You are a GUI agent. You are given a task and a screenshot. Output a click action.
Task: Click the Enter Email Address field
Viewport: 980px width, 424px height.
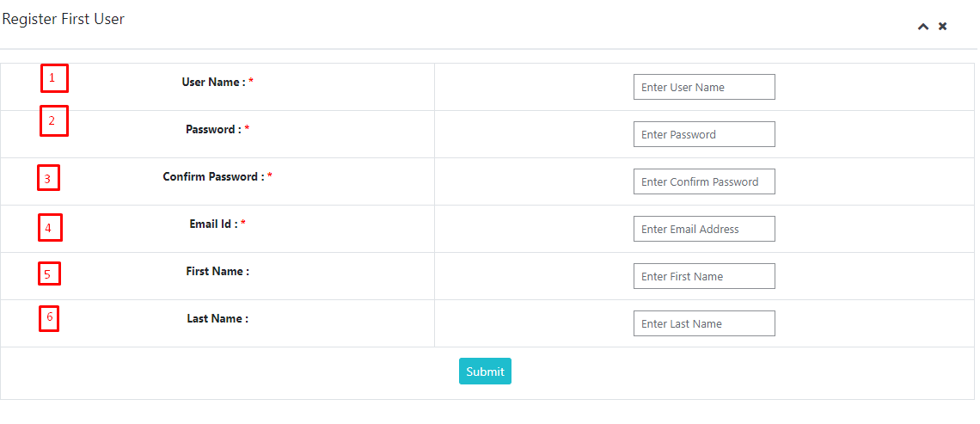pos(704,229)
